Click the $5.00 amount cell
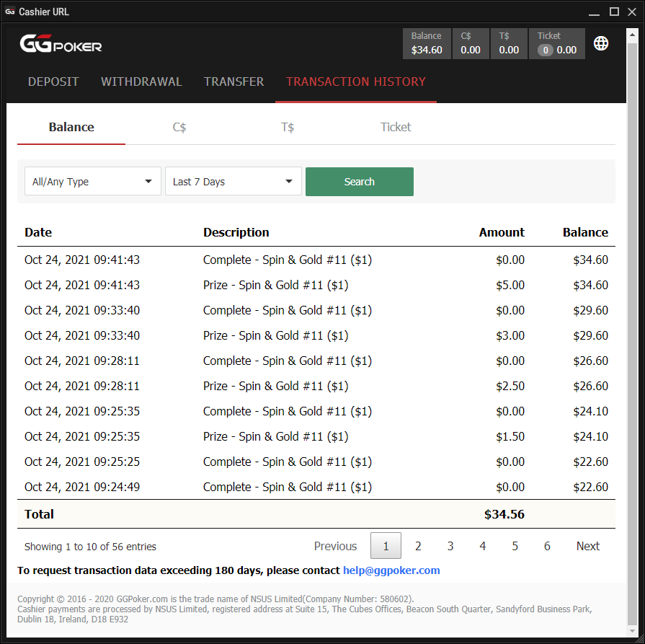Image resolution: width=645 pixels, height=644 pixels. (510, 285)
